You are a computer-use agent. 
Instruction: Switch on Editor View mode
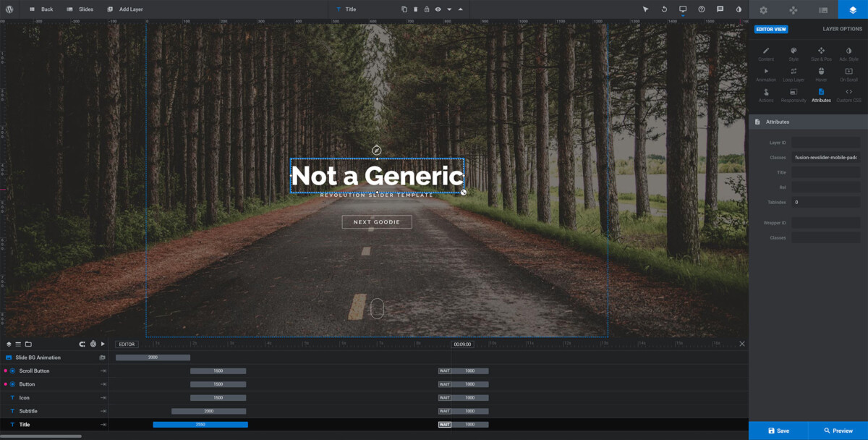click(770, 29)
